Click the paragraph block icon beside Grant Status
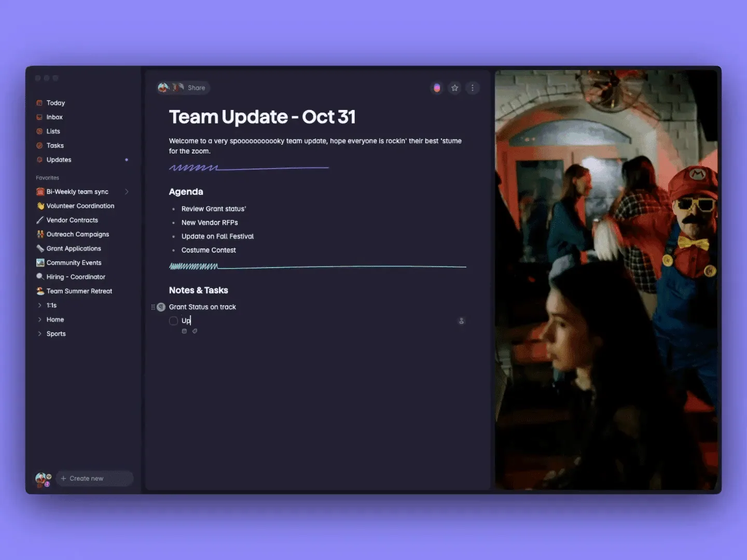The image size is (747, 560). (x=161, y=307)
